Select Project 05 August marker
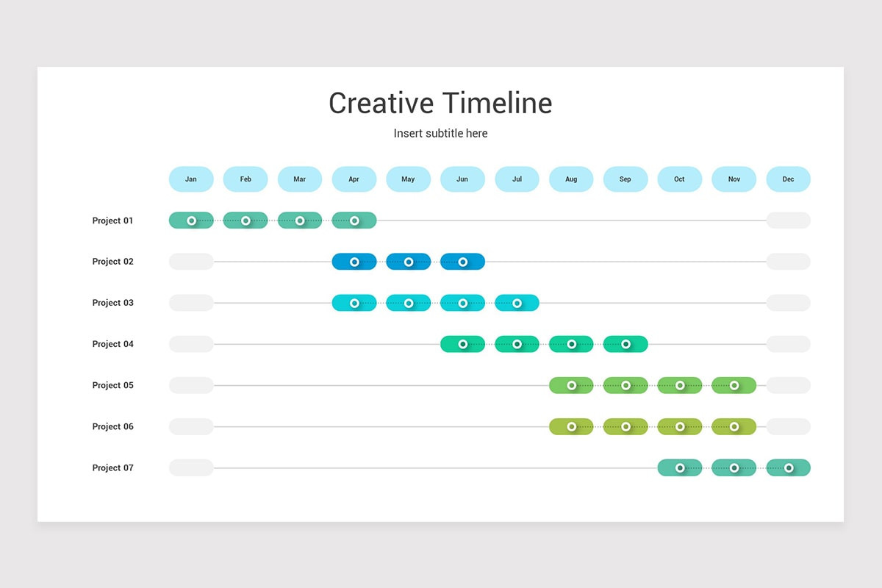The image size is (882, 588). tap(571, 385)
